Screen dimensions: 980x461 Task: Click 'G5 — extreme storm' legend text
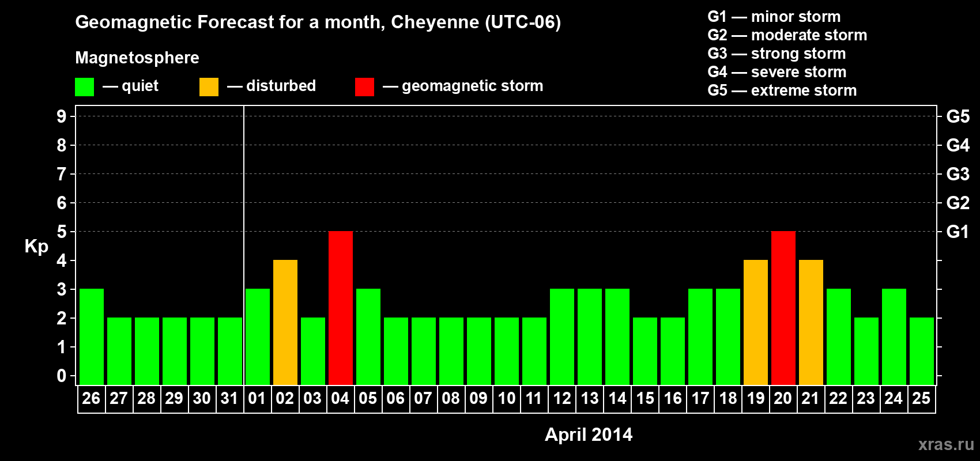pyautogui.click(x=782, y=90)
